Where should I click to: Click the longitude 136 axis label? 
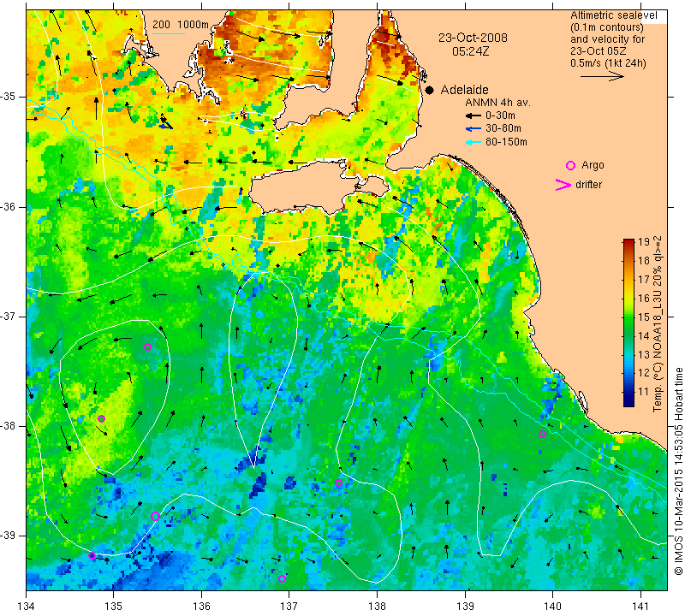pyautogui.click(x=201, y=606)
